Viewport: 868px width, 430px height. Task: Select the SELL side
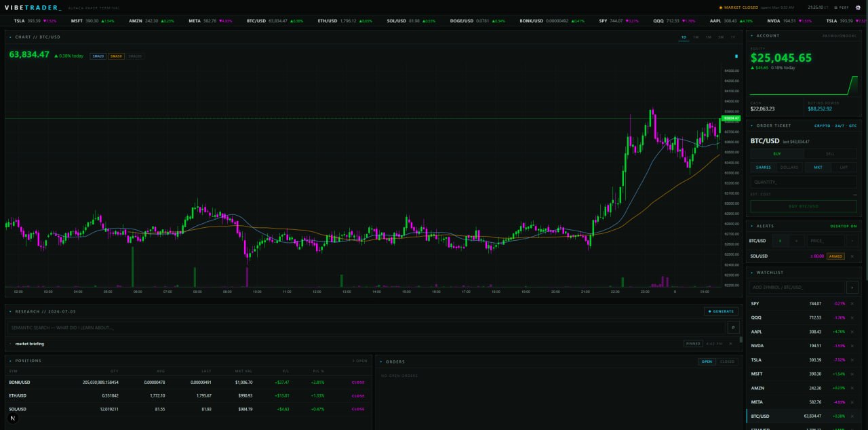830,154
